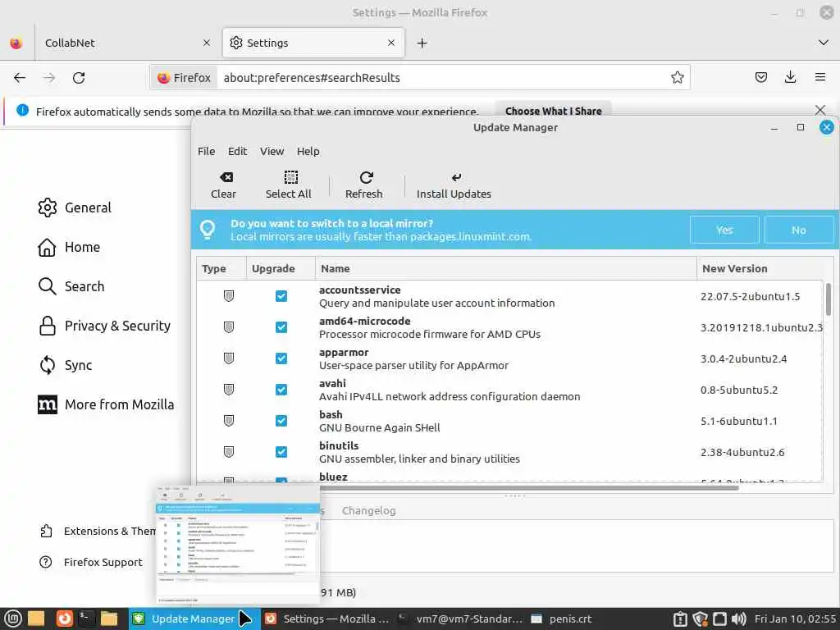Sort by the Name column header

click(505, 268)
